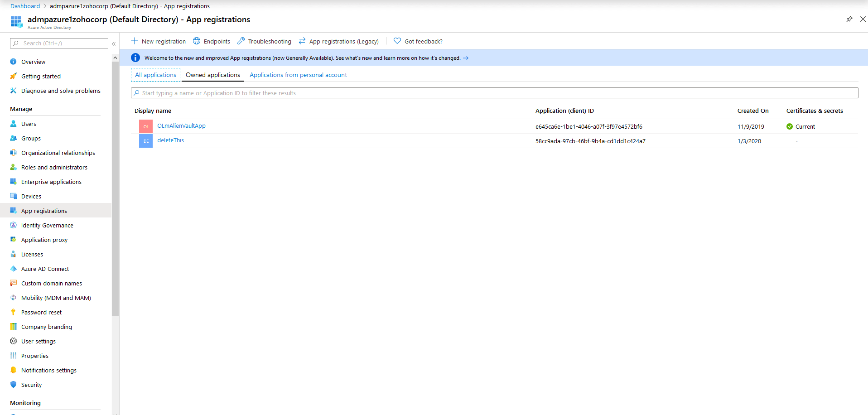Click the Roles and administrators icon
This screenshot has height=415, width=868.
click(13, 167)
